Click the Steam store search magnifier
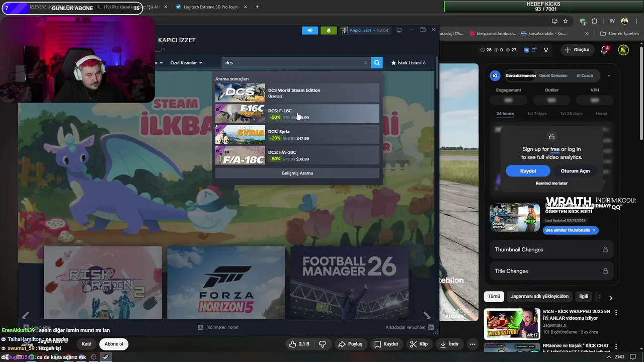The height and width of the screenshot is (362, 644). pyautogui.click(x=377, y=63)
